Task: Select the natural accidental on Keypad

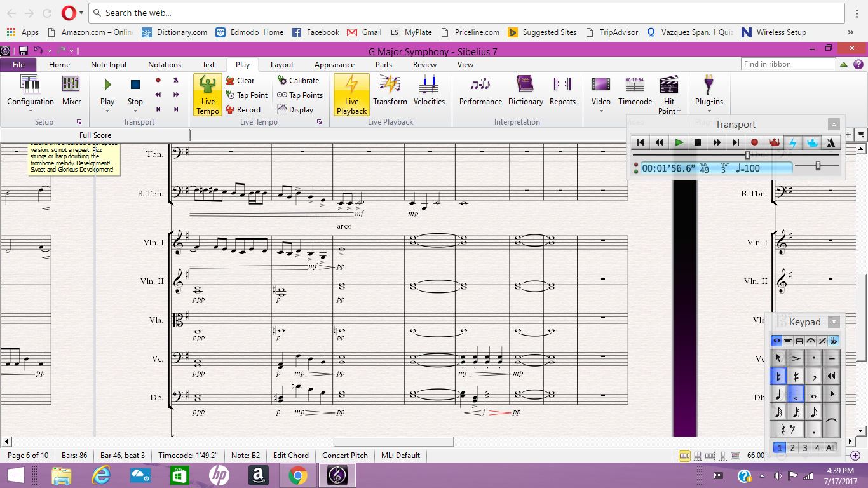Action: coord(778,376)
